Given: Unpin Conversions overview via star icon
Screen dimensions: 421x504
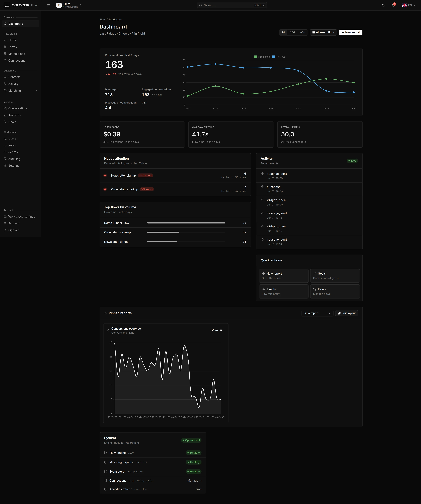Looking at the screenshot, I should [108, 331].
